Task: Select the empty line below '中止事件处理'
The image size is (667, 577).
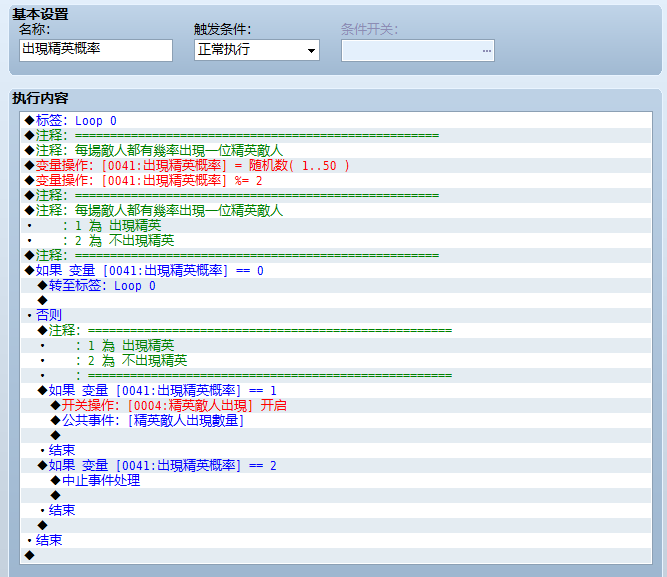Action: tap(336, 495)
